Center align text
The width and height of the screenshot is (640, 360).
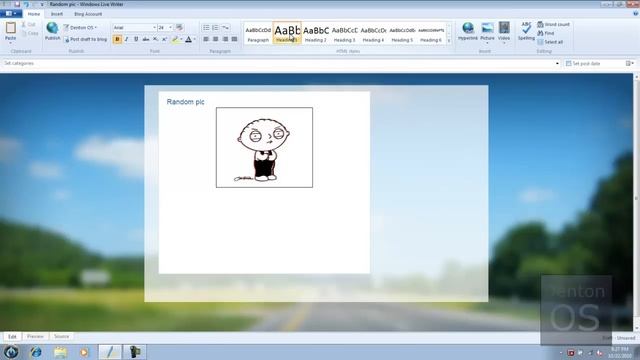[x=216, y=39]
